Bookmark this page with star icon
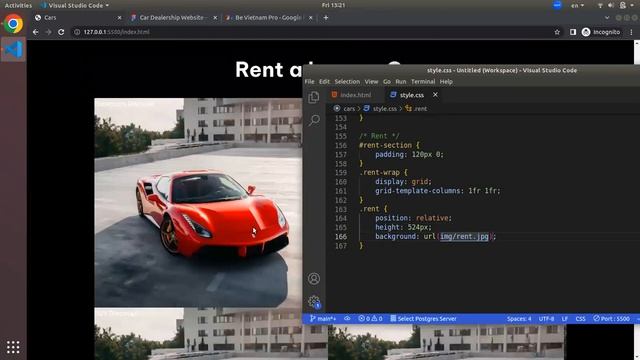 click(557, 32)
